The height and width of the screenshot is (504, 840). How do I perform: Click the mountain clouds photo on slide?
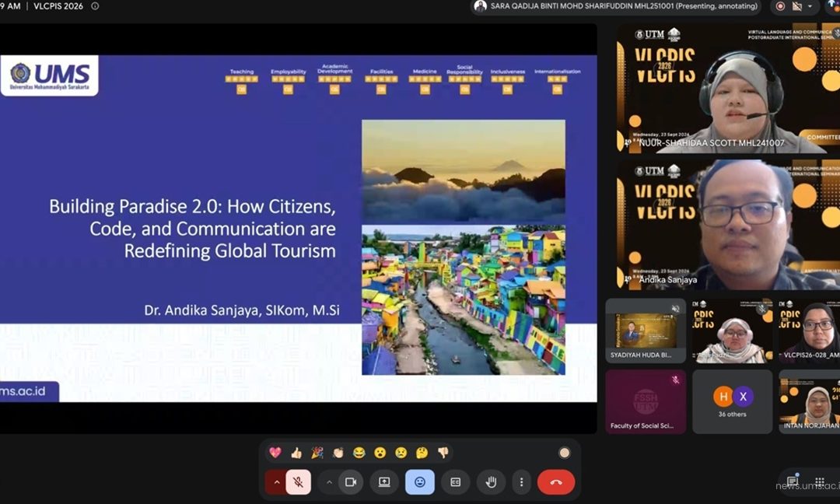(464, 171)
